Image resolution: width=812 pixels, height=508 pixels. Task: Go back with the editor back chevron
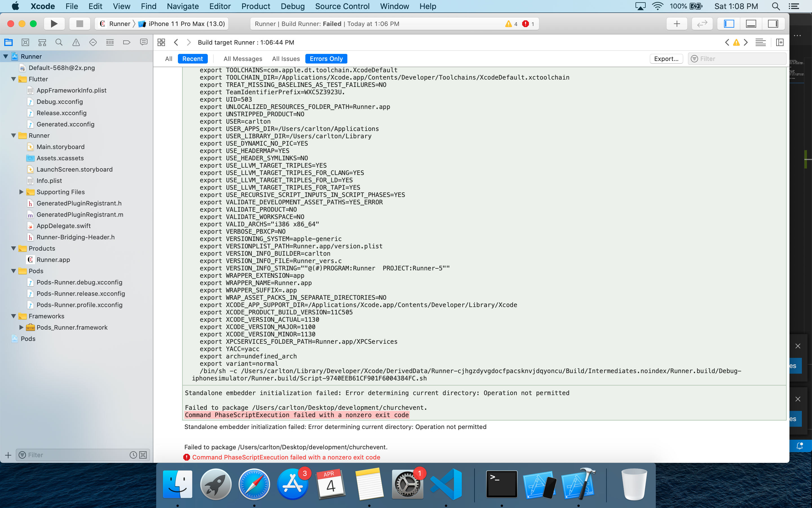(176, 42)
